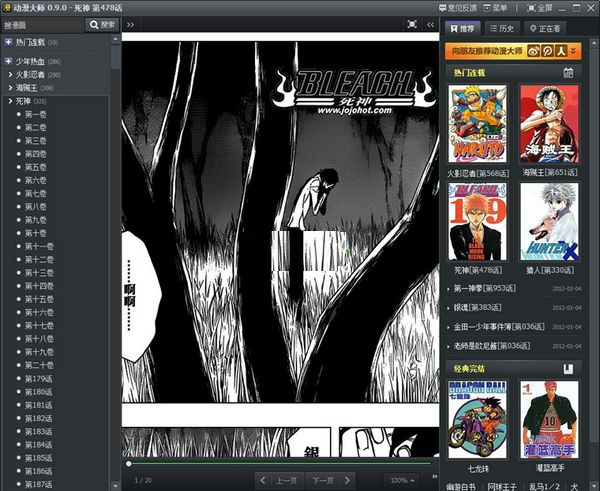The image size is (600, 491).
Task: Switch to 全屏 fullscreen mode
Action: click(x=540, y=8)
